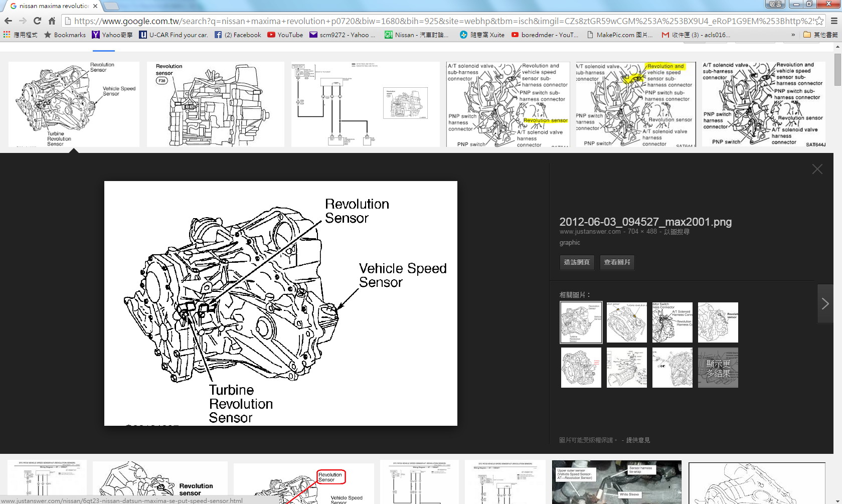The height and width of the screenshot is (504, 842).
Task: Show more bookmarks with the chevron
Action: 793,35
